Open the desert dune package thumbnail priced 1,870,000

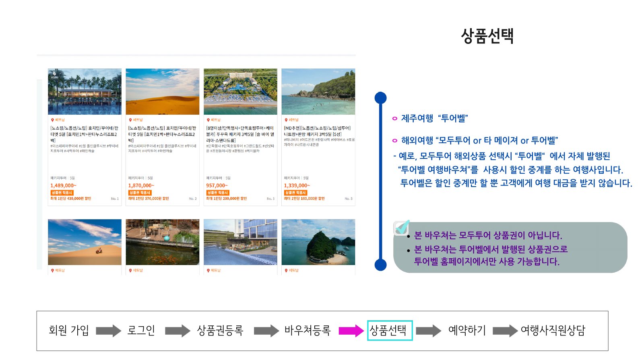pos(163,92)
